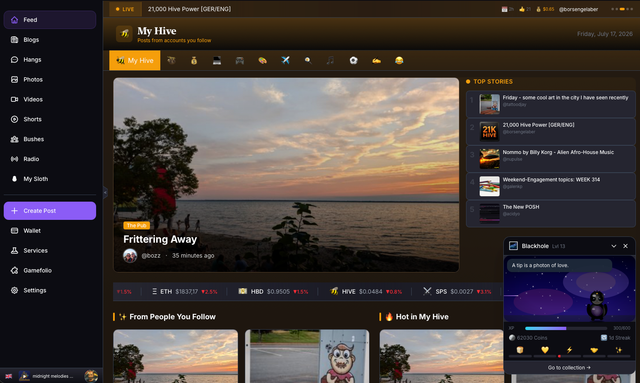Viewport: 640px width, 383px height.
Task: Select the My Hive tab
Action: point(135,60)
